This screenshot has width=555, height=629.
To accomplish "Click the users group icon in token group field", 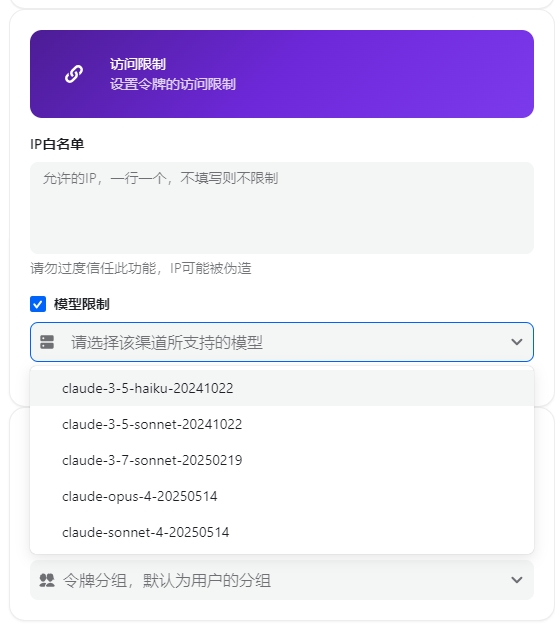I will pyautogui.click(x=47, y=580).
